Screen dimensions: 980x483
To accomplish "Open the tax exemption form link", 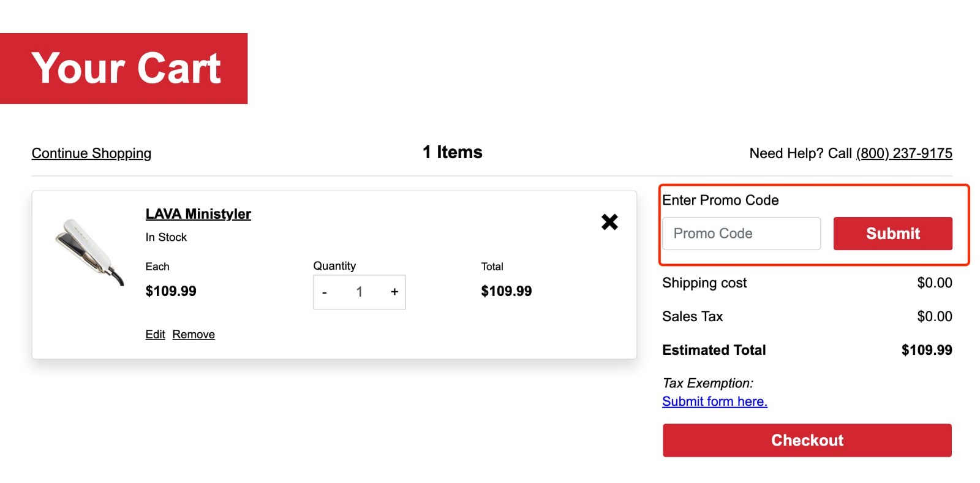I will (x=714, y=401).
